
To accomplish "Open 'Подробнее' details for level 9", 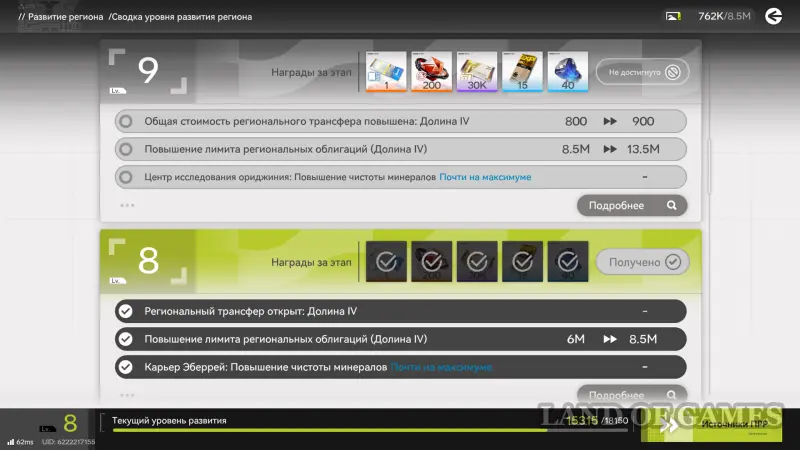I will 632,205.
